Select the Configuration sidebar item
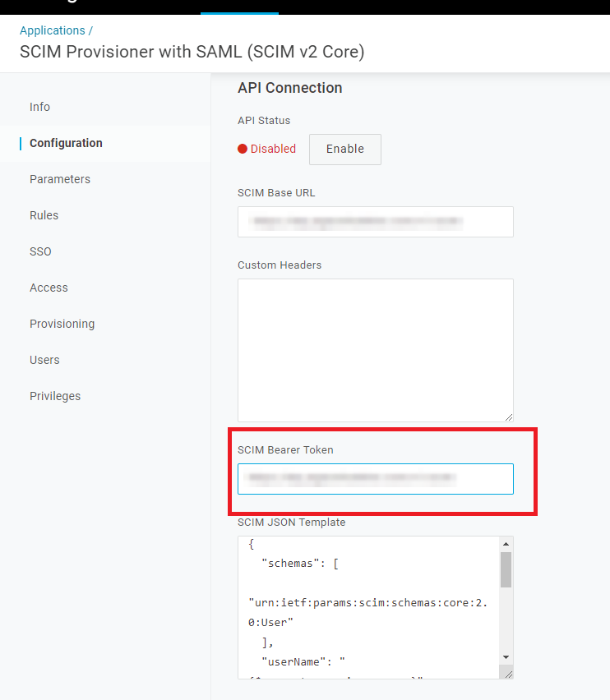The image size is (610, 700). 66,143
